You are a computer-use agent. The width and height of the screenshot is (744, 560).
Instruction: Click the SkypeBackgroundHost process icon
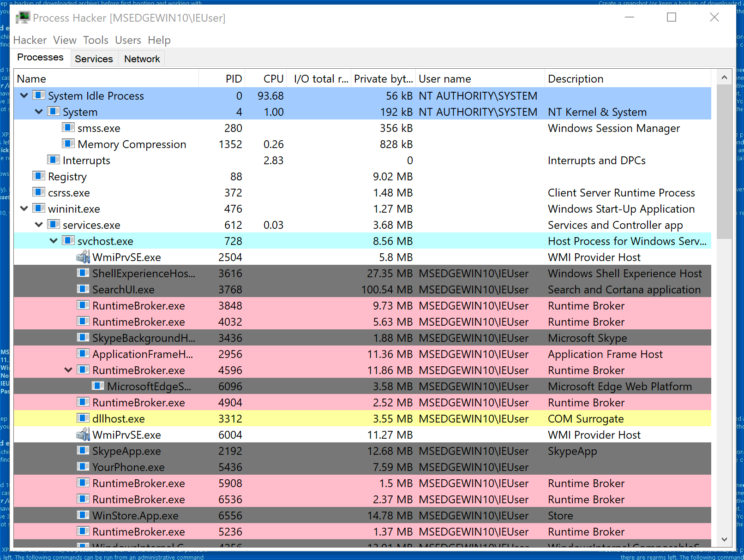(x=83, y=337)
